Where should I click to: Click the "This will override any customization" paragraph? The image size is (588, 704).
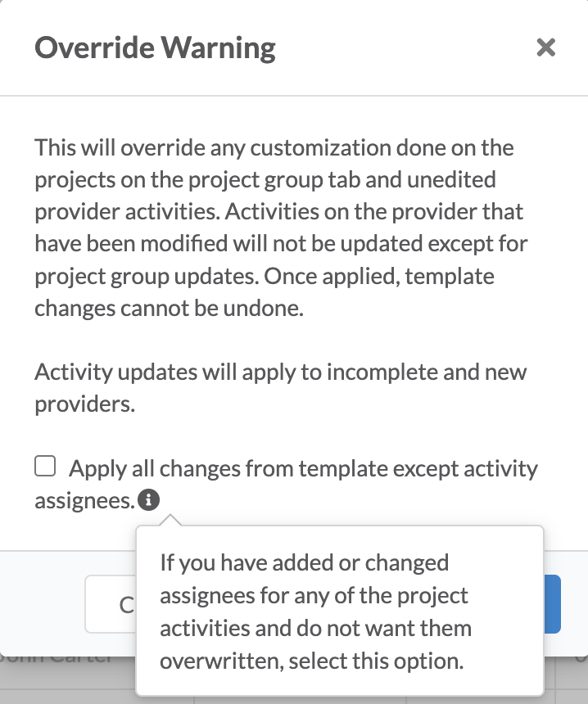281,228
